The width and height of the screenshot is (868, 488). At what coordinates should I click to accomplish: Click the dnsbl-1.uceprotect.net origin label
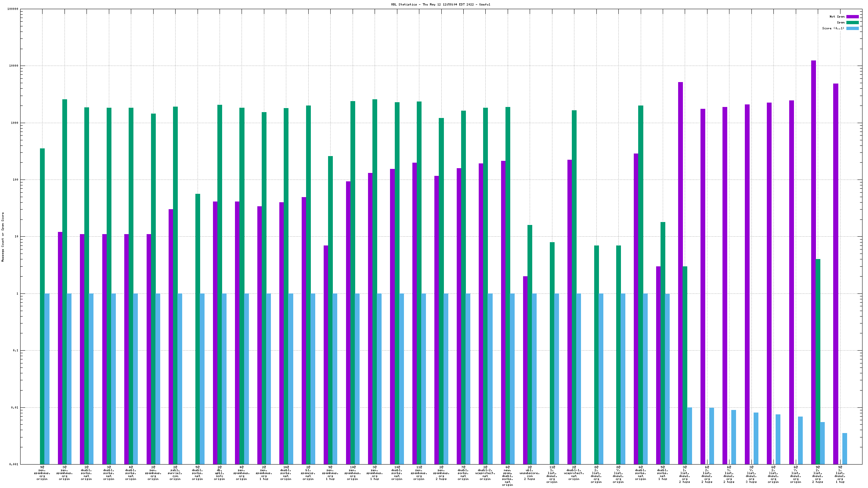pyautogui.click(x=574, y=473)
